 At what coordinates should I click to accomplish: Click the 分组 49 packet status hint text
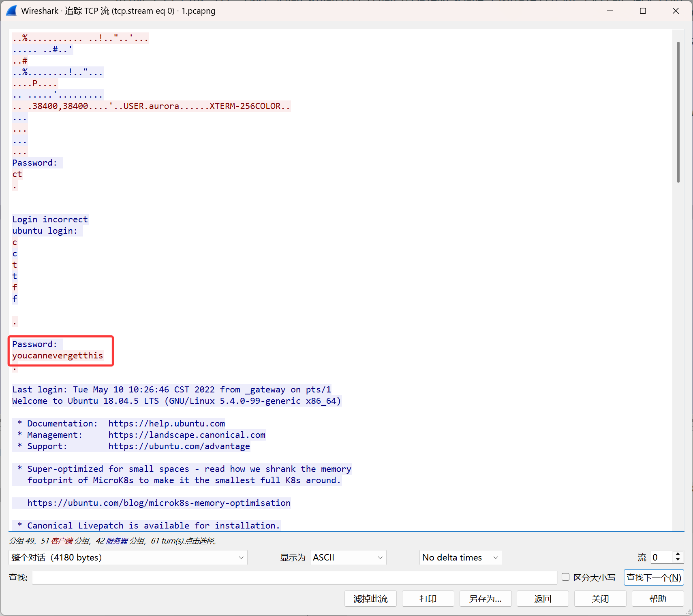113,541
